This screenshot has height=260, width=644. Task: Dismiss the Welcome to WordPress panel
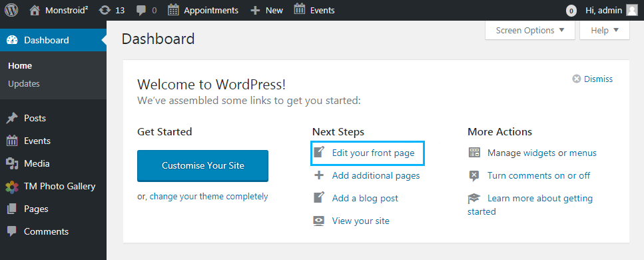[598, 79]
